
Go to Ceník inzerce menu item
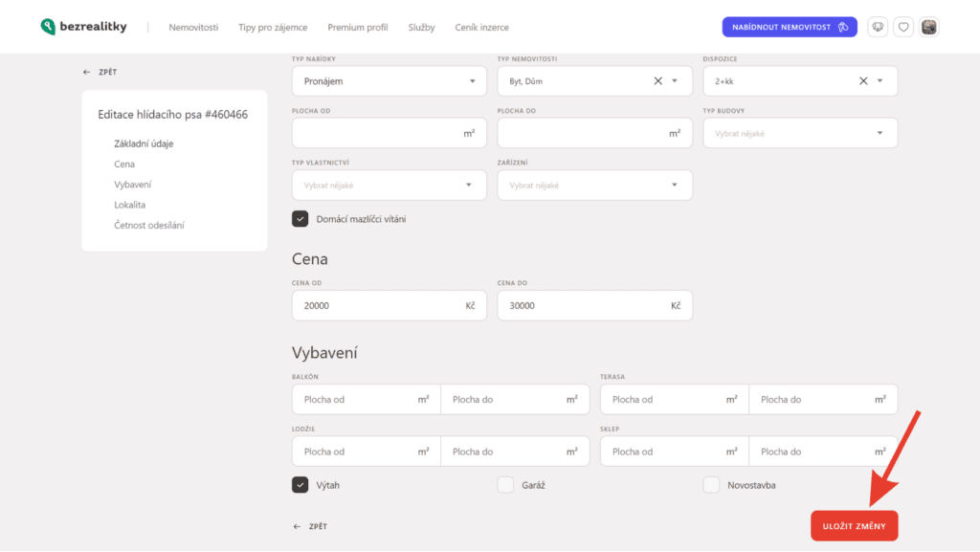pos(481,28)
